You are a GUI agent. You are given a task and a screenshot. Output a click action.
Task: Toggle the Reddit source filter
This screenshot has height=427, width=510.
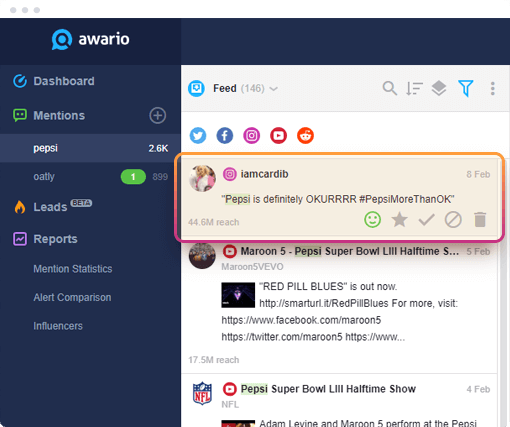(305, 136)
